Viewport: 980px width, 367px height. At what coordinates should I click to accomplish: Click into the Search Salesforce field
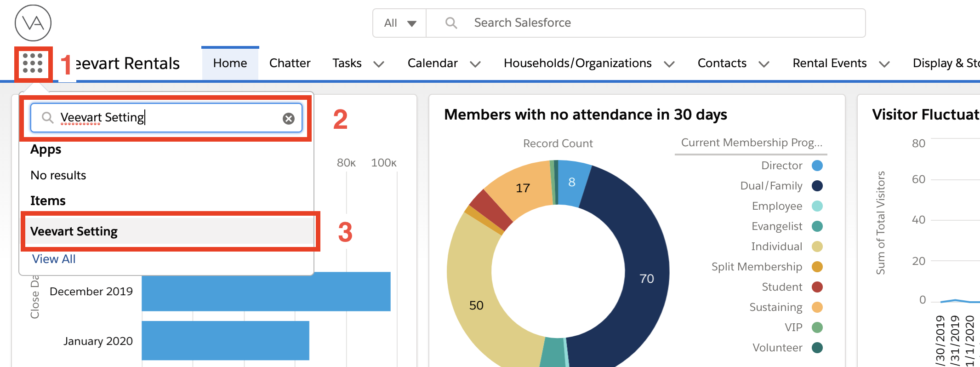[x=644, y=23]
